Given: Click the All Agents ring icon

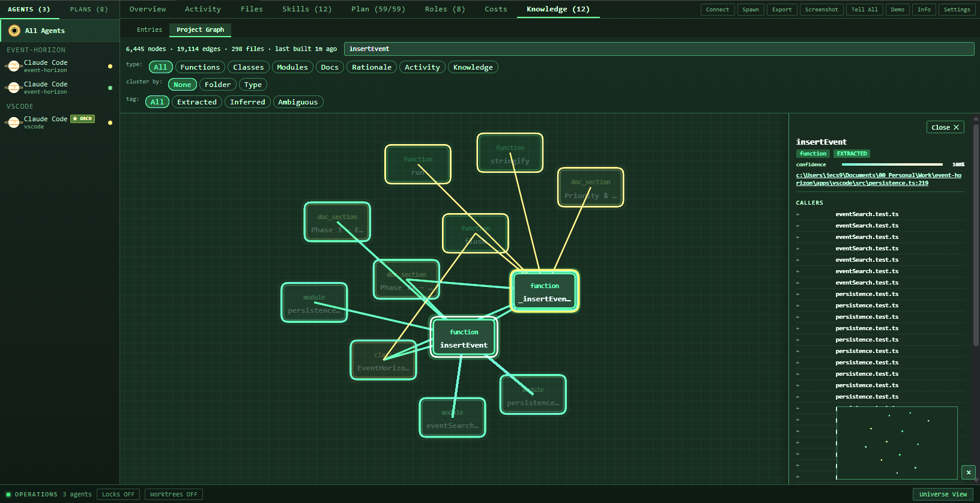Looking at the screenshot, I should 14,31.
